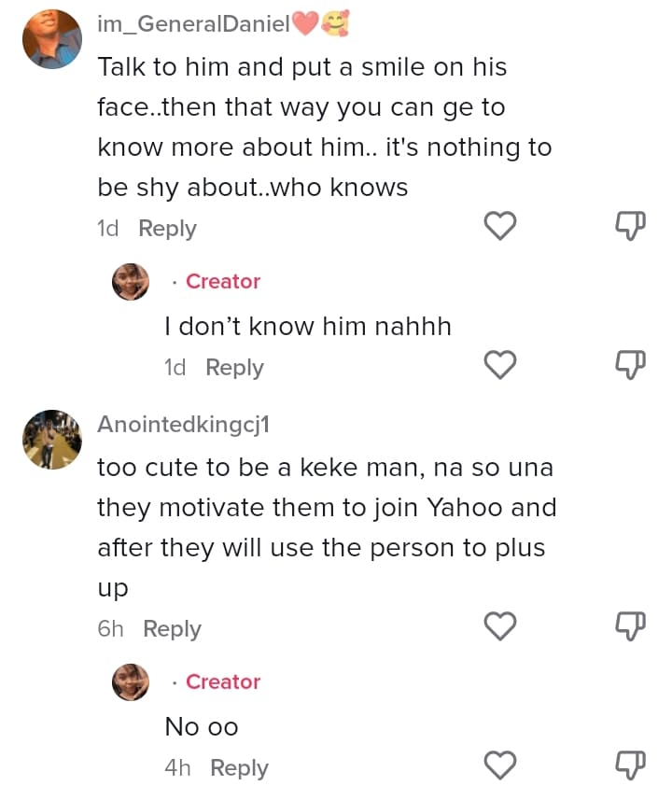
Task: Dislike Anointedkingcj1's keke man comment
Action: coord(632,626)
